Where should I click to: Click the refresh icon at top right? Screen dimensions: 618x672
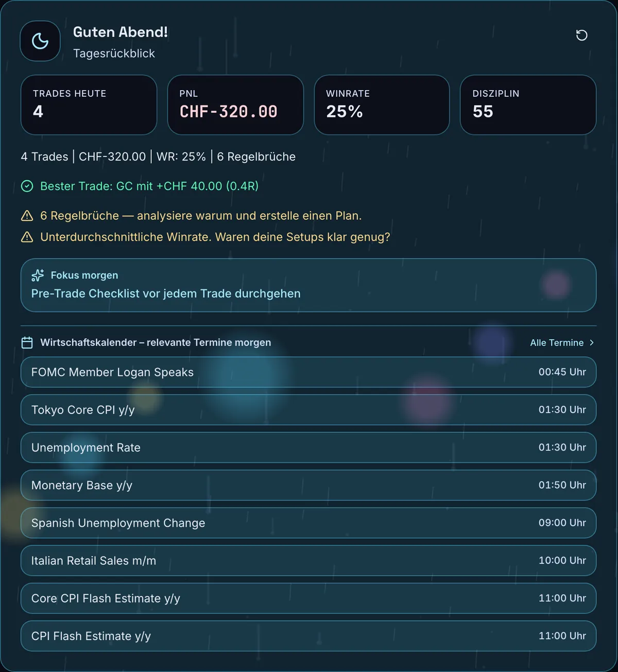click(581, 35)
